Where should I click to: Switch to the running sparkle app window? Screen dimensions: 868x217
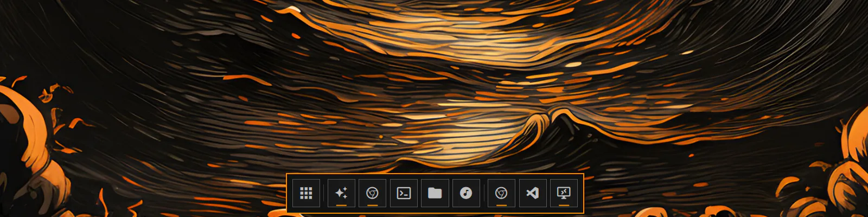[341, 193]
